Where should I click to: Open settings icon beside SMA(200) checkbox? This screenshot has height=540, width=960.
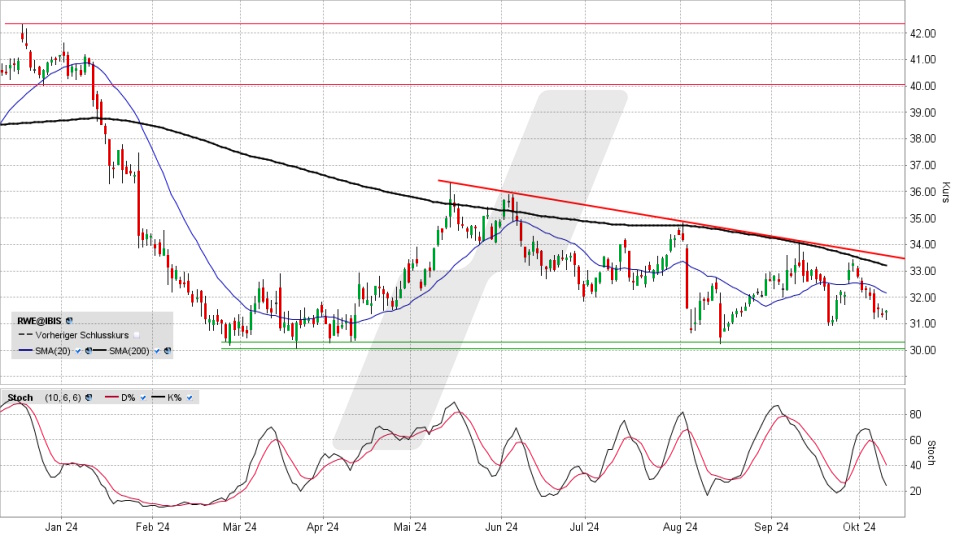point(167,351)
